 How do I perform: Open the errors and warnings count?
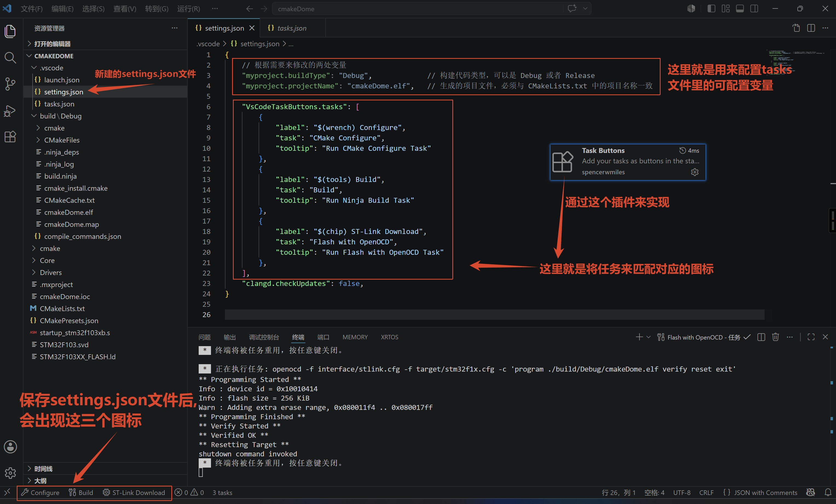(189, 493)
